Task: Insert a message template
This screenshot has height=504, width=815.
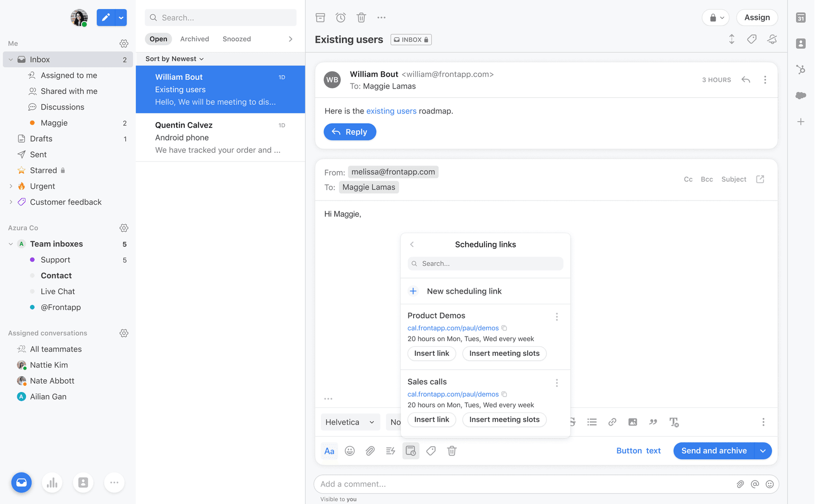Action: [x=391, y=451]
